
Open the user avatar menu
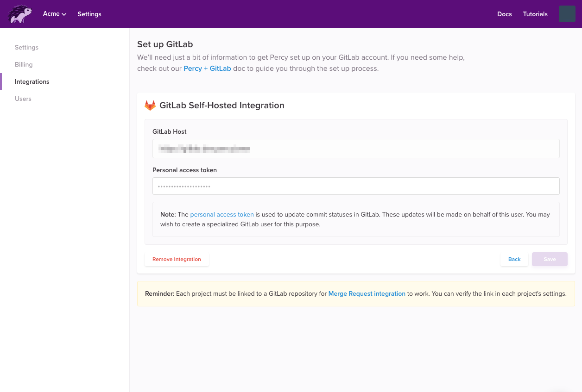pos(567,14)
